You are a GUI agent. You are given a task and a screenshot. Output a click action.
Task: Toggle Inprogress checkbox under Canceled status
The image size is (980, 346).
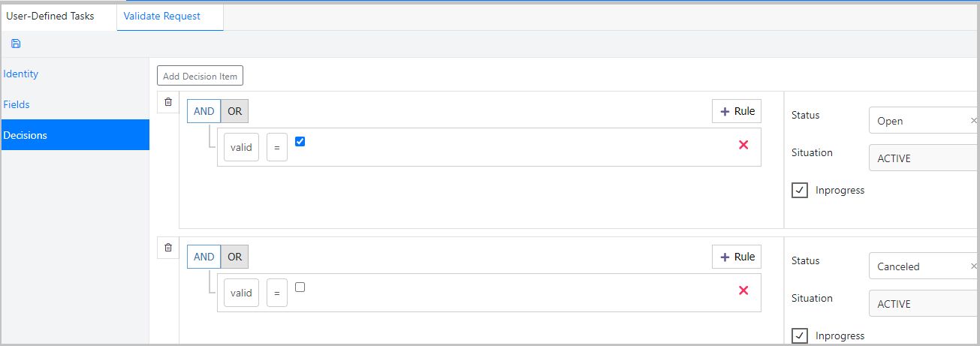click(x=800, y=335)
